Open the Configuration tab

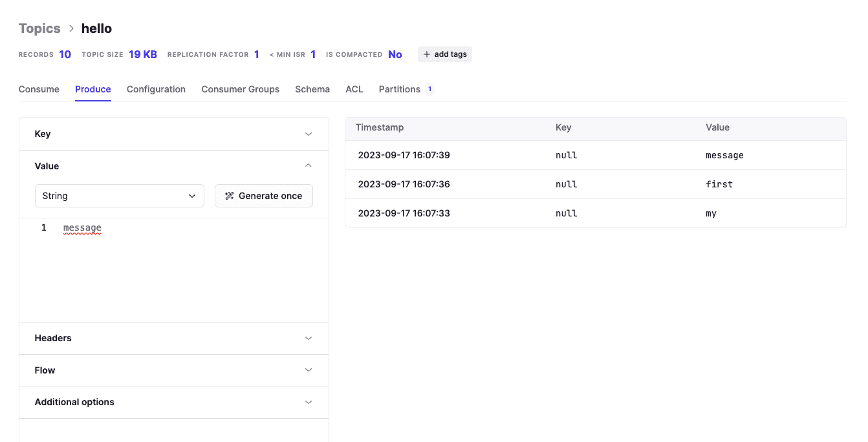click(x=156, y=89)
